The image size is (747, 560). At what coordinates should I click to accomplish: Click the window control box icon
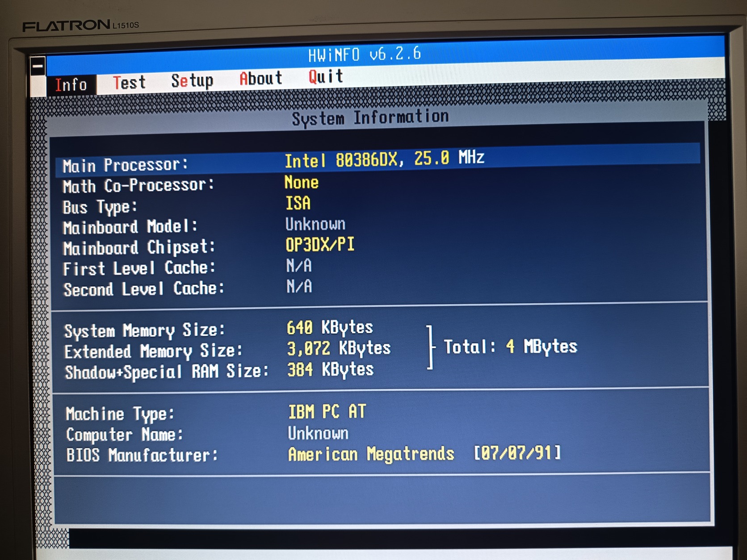[x=38, y=66]
